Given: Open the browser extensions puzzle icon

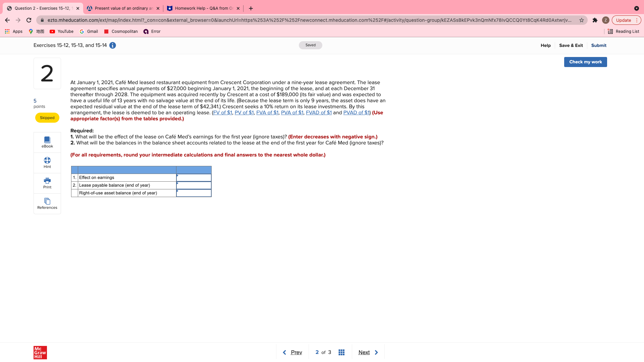Looking at the screenshot, I should click(595, 20).
